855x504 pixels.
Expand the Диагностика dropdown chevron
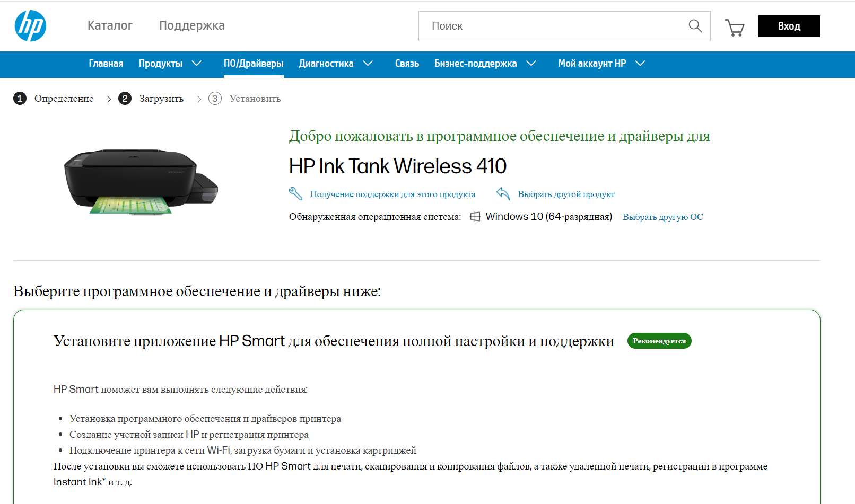(x=368, y=64)
